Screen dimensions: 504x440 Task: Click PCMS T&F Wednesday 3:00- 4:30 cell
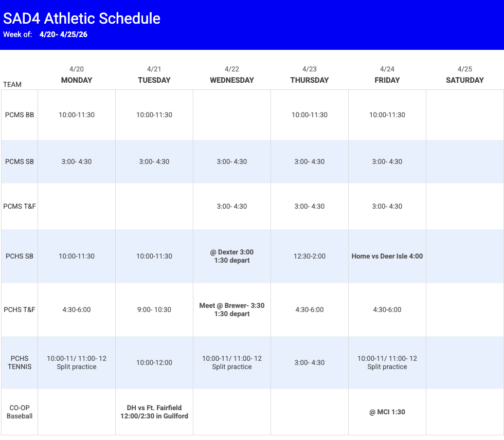point(232,206)
